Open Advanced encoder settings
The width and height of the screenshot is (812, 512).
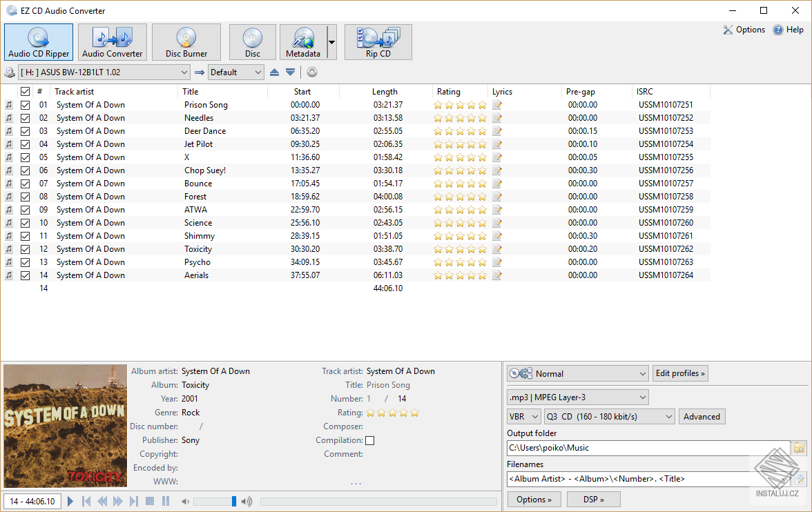(x=702, y=416)
